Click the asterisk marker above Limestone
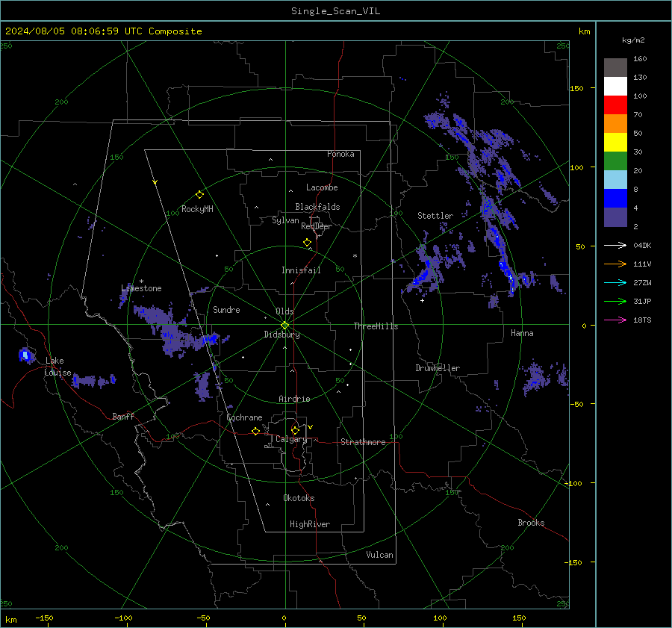Screen dimensions: 672x628 pyautogui.click(x=141, y=282)
